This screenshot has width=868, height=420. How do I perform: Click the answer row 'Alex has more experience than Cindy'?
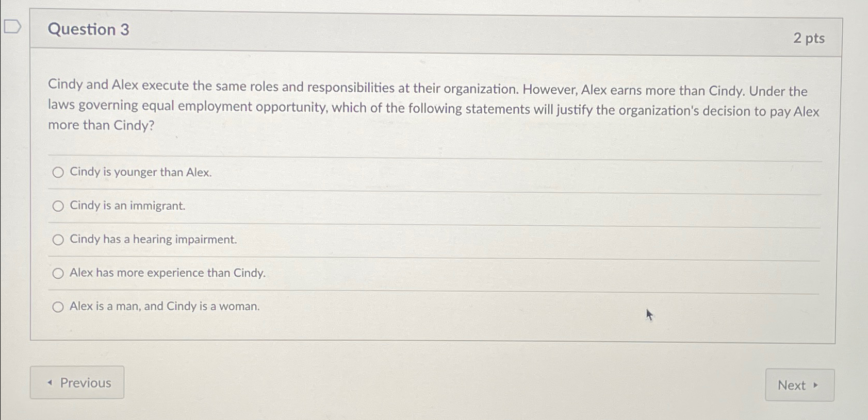[167, 273]
